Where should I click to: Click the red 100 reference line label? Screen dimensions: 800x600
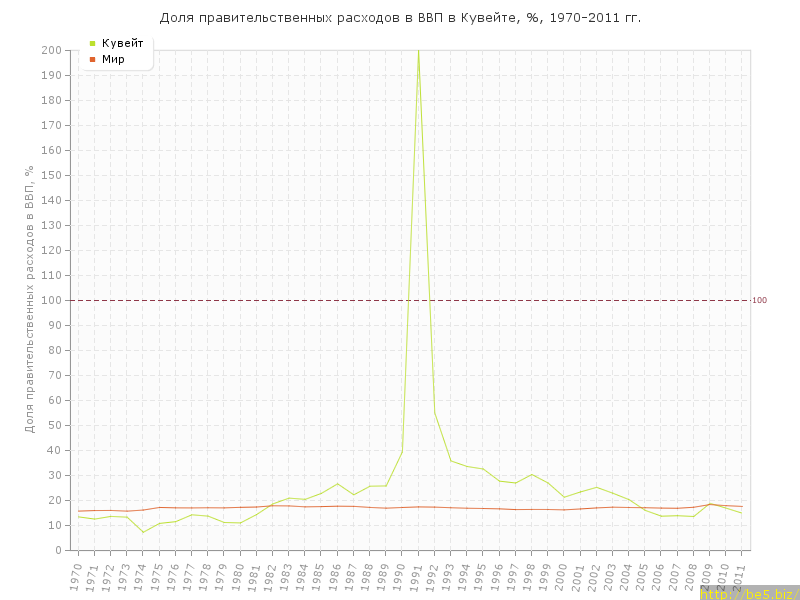759,300
